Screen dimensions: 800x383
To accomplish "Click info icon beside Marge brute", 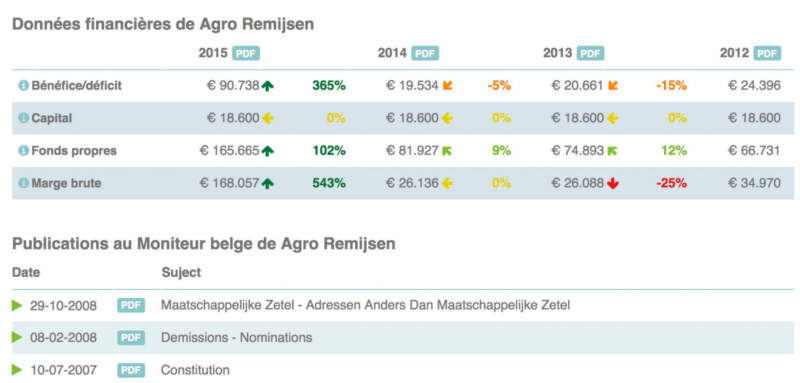I will click(x=23, y=184).
